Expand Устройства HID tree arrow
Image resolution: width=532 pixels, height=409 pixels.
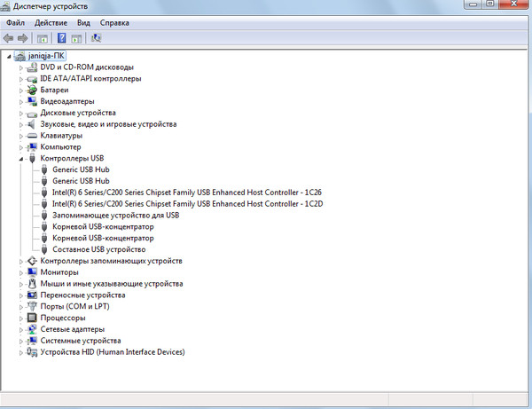point(21,352)
